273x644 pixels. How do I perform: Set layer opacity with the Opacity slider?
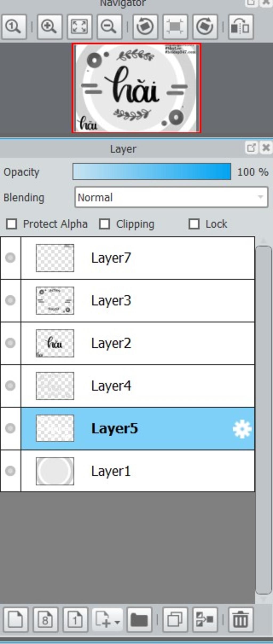coord(152,172)
